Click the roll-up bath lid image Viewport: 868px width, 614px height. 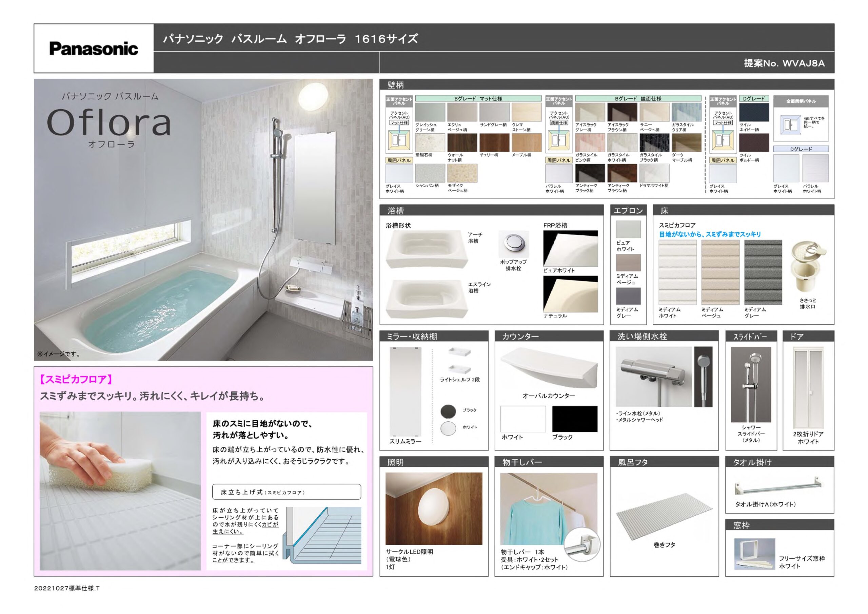(x=664, y=516)
